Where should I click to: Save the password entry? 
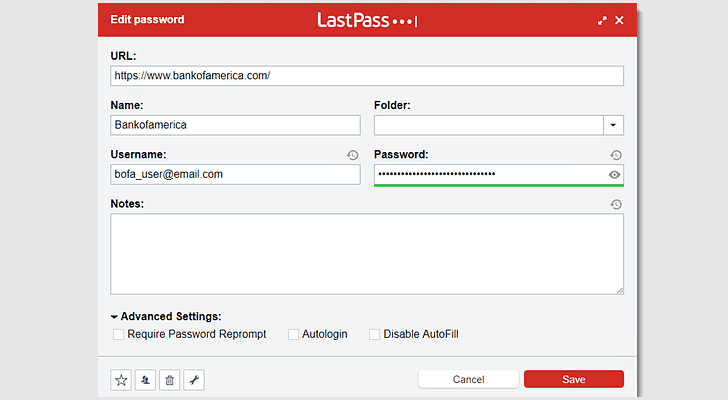pos(574,379)
